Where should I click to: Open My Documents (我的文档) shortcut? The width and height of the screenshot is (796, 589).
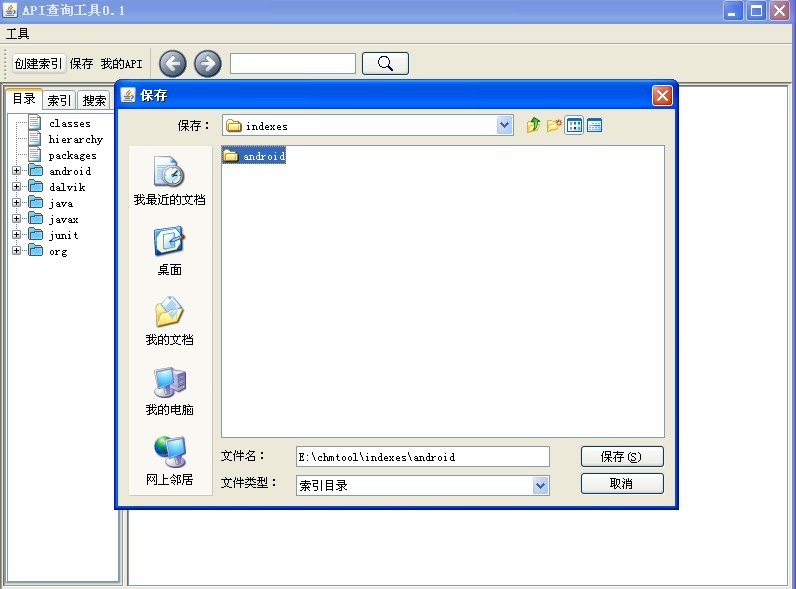170,321
